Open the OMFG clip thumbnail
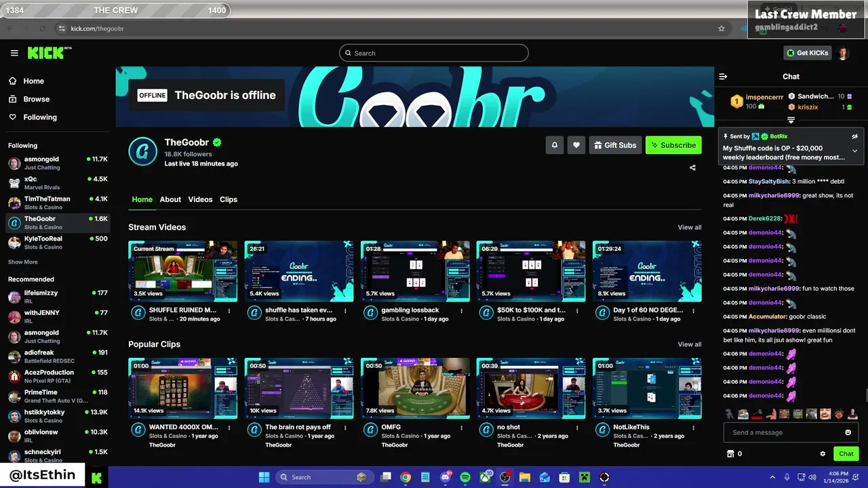The height and width of the screenshot is (488, 868). [x=415, y=388]
